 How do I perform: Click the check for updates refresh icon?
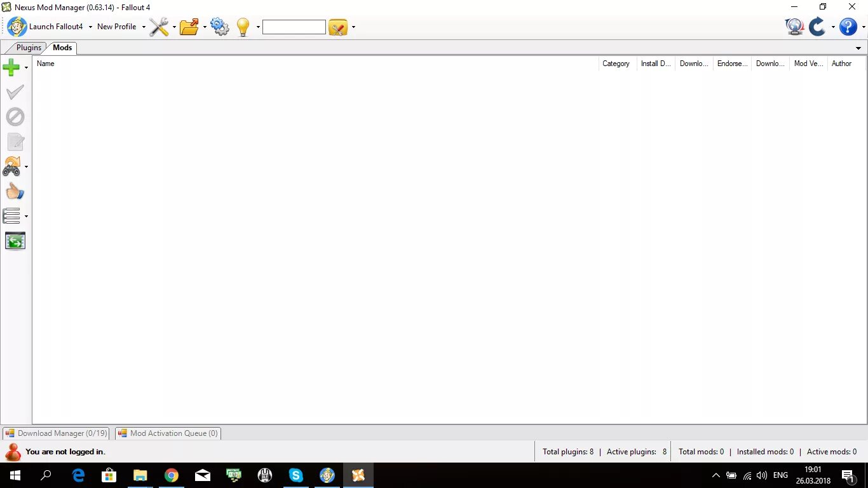[x=817, y=27]
